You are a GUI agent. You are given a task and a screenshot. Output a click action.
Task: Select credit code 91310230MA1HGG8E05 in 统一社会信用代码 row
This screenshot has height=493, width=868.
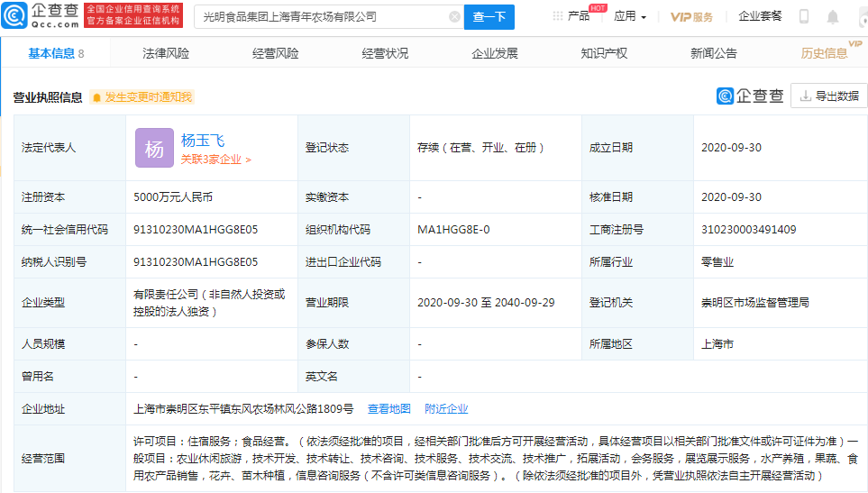pyautogui.click(x=196, y=230)
